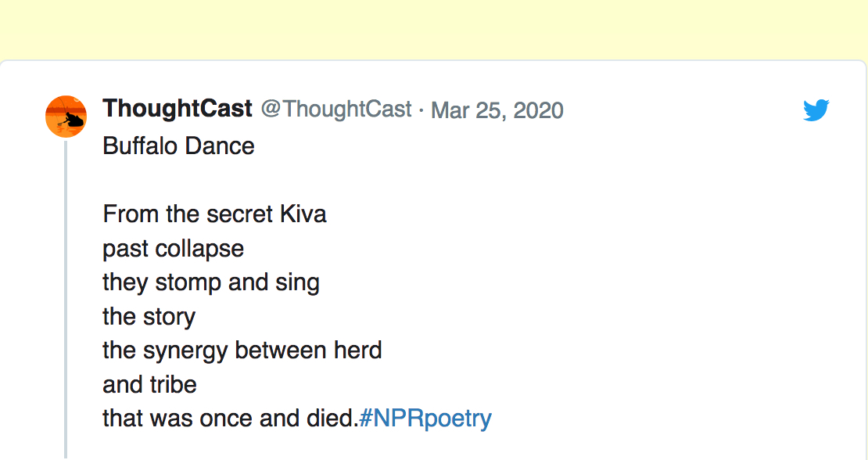Image resolution: width=868 pixels, height=460 pixels.
Task: Click "the story" line of the poem
Action: point(149,317)
